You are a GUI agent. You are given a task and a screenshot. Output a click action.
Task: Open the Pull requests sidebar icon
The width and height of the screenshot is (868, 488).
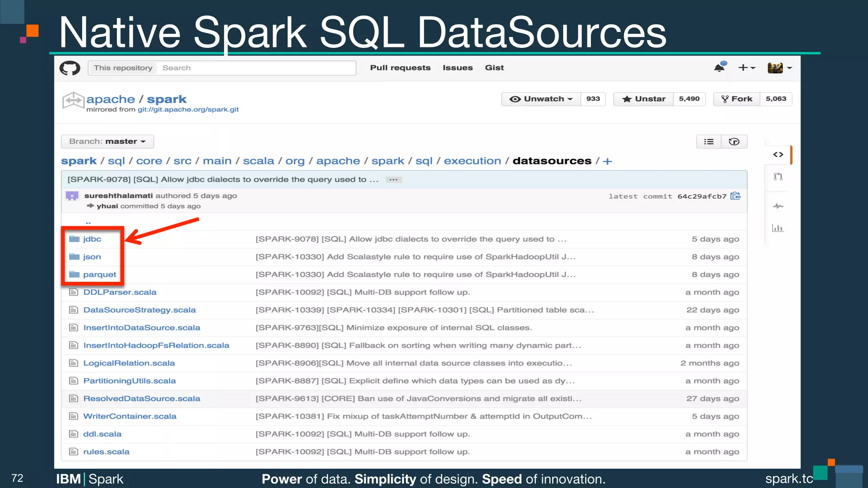coord(778,177)
